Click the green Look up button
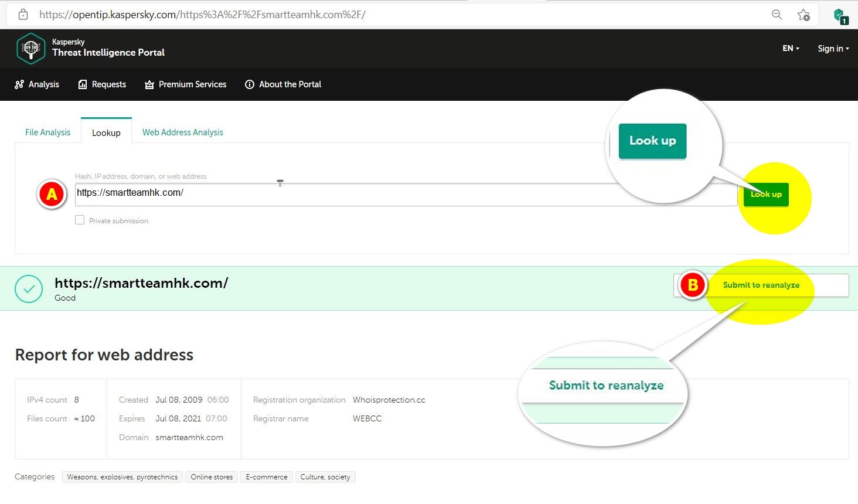The image size is (858, 504). 766,195
